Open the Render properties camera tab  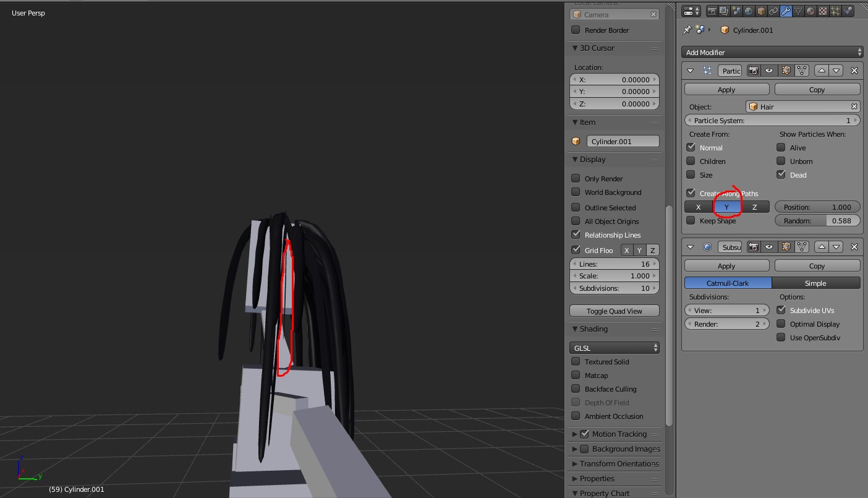tap(712, 11)
